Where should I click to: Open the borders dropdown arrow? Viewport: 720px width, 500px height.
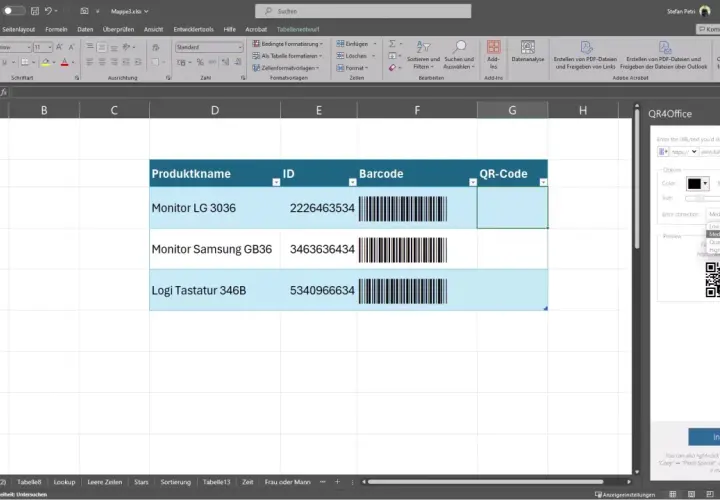[34, 62]
